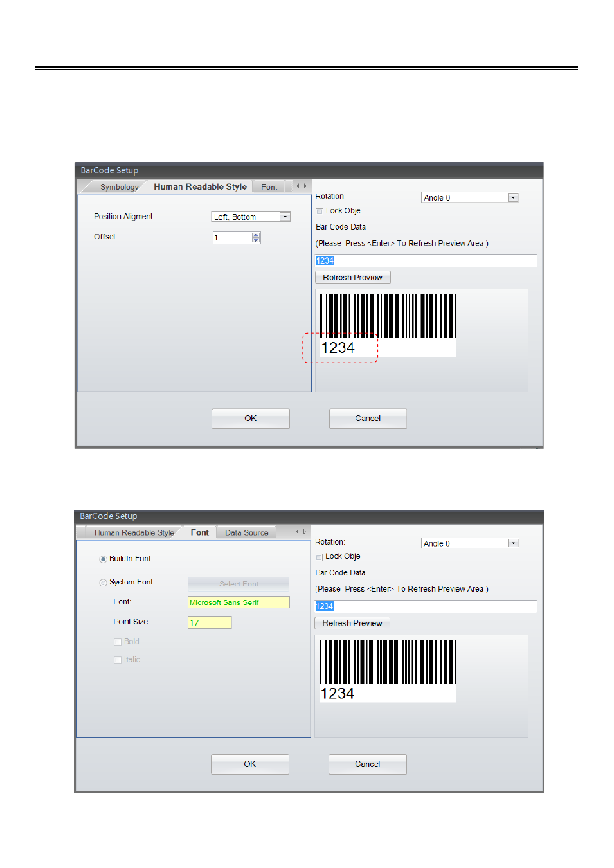The height and width of the screenshot is (868, 614).
Task: Confirm with OK in the BuildIn Font dialog
Action: coord(250,764)
